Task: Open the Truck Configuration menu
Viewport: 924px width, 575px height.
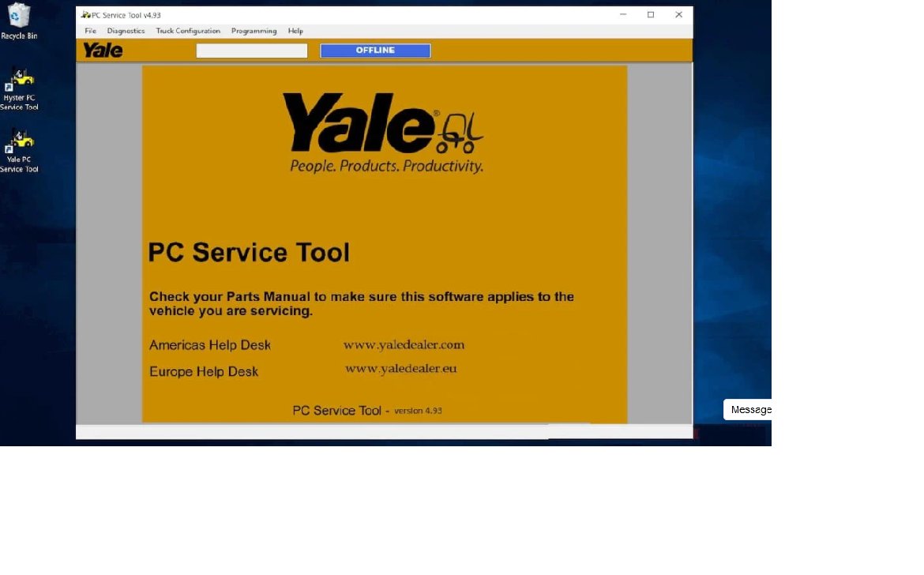Action: [x=188, y=31]
